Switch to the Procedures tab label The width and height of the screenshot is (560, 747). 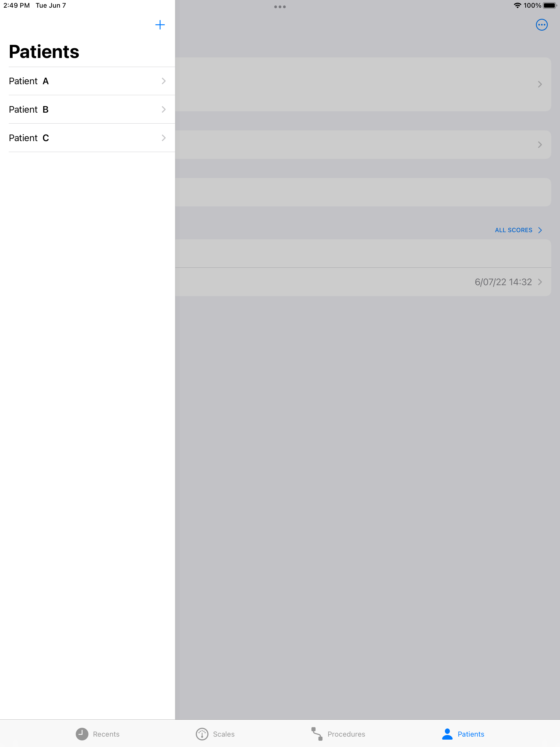[346, 734]
